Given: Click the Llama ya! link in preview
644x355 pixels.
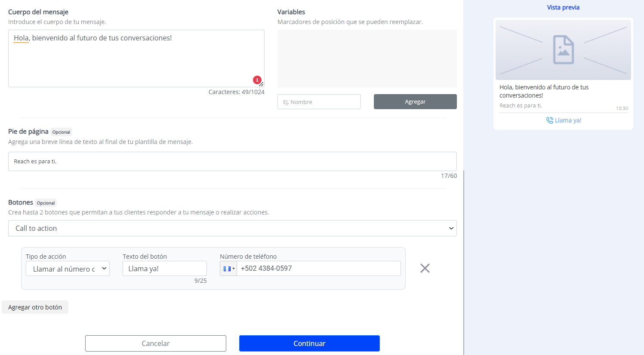Looking at the screenshot, I should (568, 120).
